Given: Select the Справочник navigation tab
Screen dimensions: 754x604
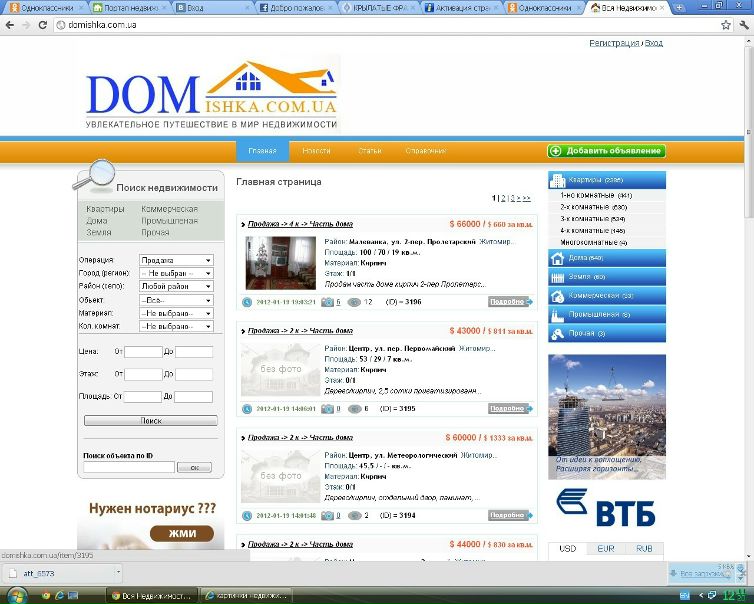Looking at the screenshot, I should pos(426,151).
